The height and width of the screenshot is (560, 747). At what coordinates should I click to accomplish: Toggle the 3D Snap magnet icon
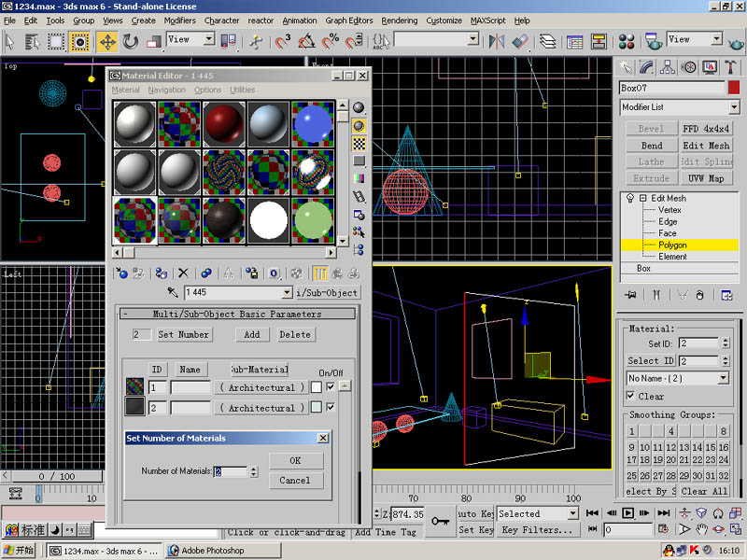point(283,42)
